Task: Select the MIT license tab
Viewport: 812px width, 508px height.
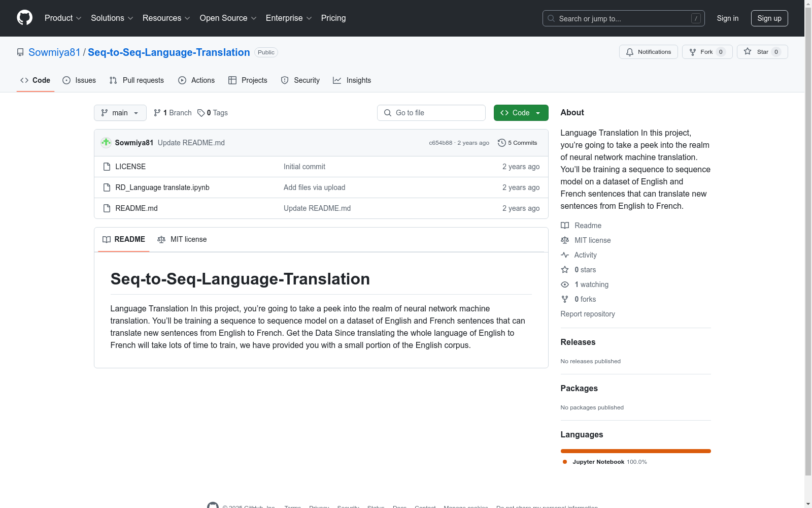Action: coord(182,239)
